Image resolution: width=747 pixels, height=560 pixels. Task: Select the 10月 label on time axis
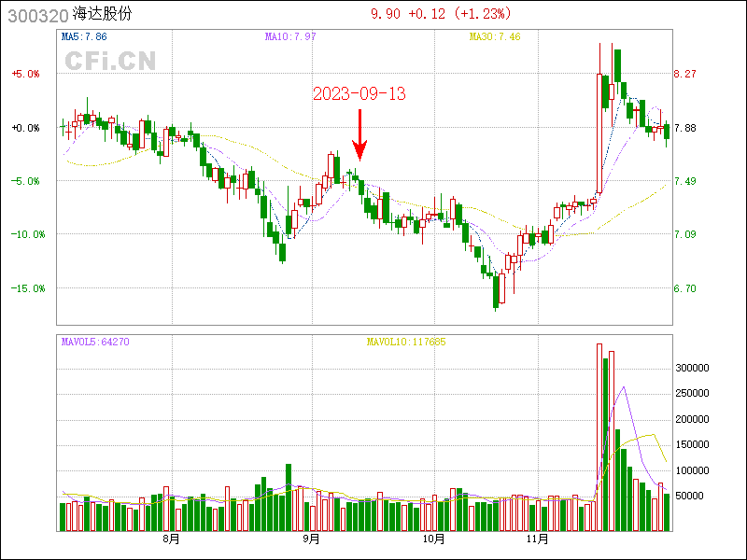click(432, 539)
